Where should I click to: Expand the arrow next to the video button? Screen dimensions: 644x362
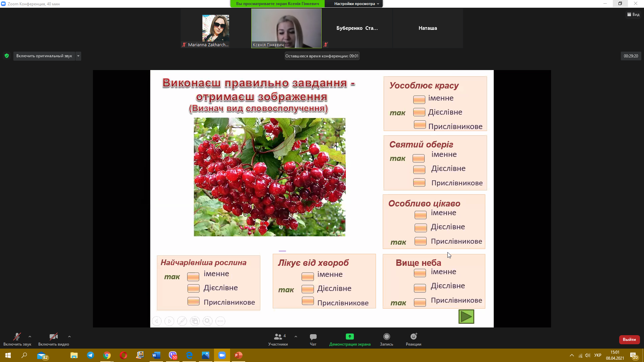(x=69, y=337)
